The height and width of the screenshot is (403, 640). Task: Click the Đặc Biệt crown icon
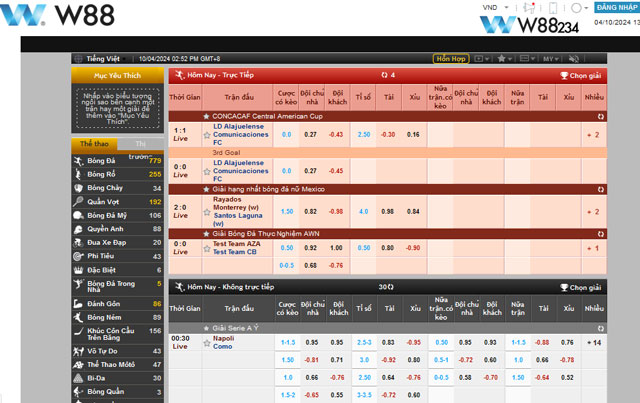78,270
